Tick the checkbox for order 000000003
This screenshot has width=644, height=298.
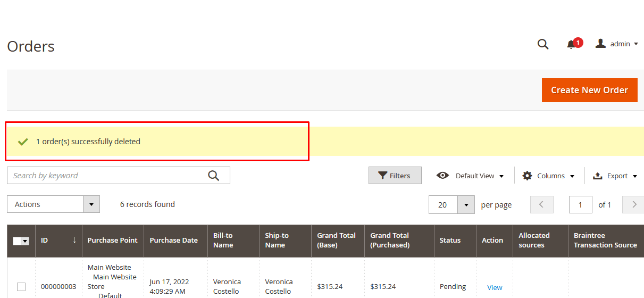click(x=21, y=287)
